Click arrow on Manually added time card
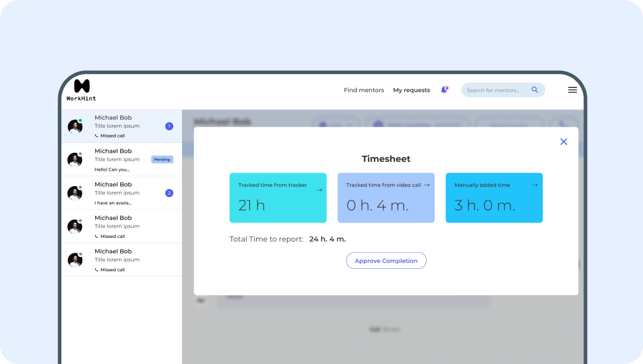Image resolution: width=643 pixels, height=364 pixels. (535, 185)
